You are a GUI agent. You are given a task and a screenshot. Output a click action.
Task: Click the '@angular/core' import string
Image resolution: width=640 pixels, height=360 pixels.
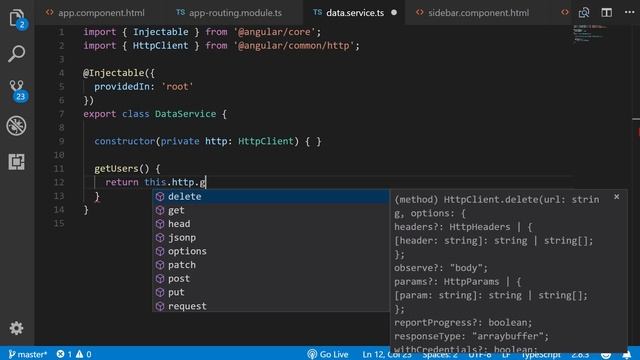274,32
